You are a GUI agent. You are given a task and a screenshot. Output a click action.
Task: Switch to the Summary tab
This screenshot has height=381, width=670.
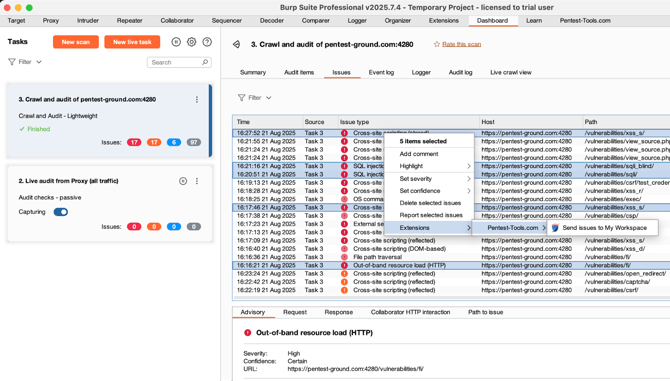[x=253, y=73]
